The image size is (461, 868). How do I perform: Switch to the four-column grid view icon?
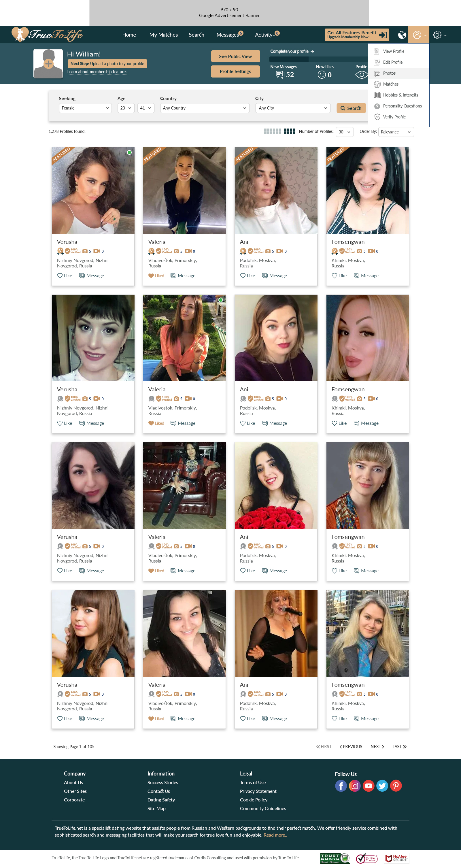click(290, 131)
